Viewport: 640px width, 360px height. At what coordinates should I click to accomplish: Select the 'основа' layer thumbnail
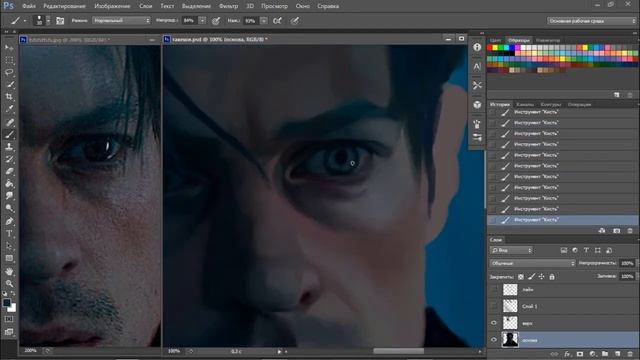(x=510, y=340)
